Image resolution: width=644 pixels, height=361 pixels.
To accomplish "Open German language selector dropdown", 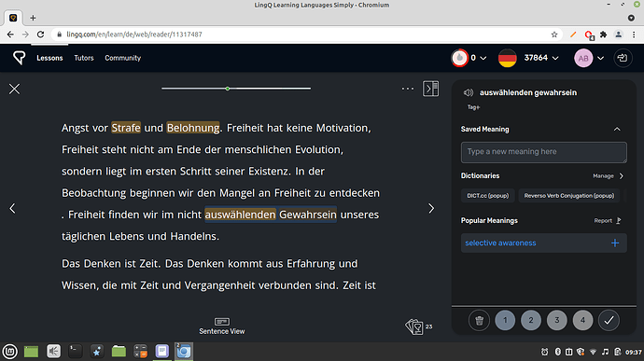I will (528, 58).
